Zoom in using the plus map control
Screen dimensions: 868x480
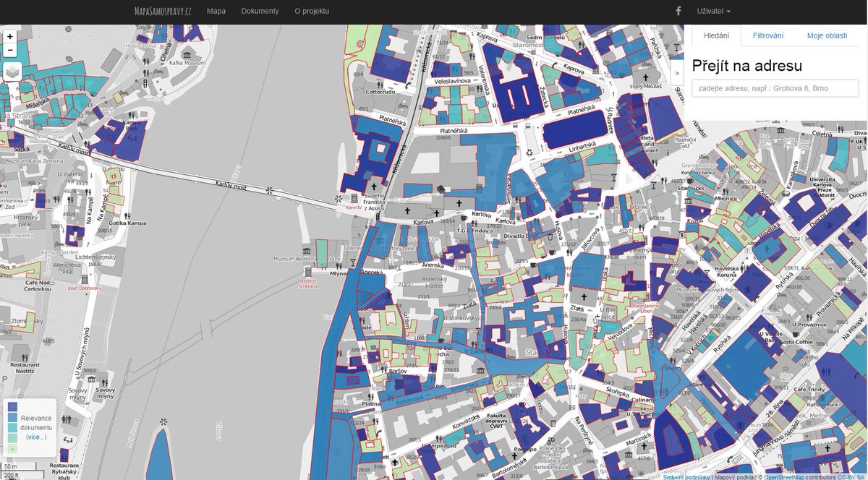(9, 35)
